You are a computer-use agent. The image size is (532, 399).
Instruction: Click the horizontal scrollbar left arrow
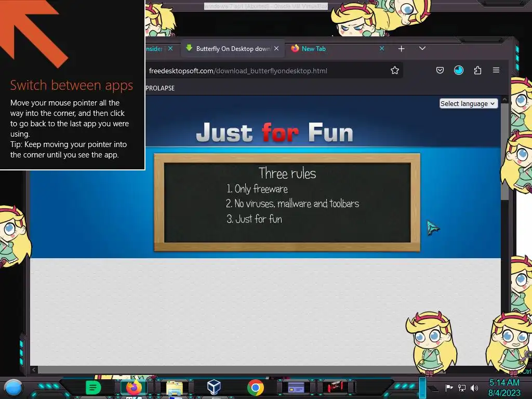point(34,369)
